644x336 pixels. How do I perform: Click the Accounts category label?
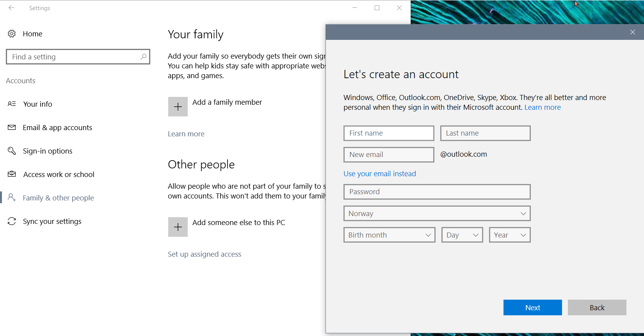[21, 80]
